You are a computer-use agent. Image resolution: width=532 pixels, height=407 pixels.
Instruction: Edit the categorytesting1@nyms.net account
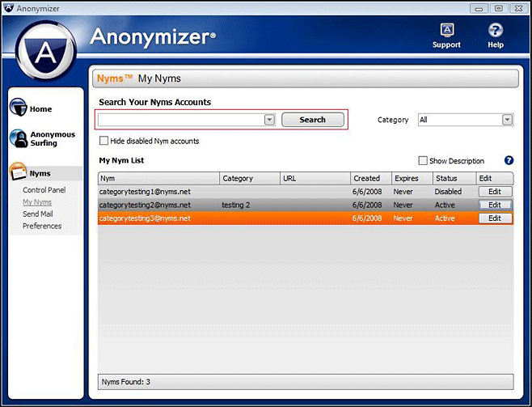pos(495,192)
